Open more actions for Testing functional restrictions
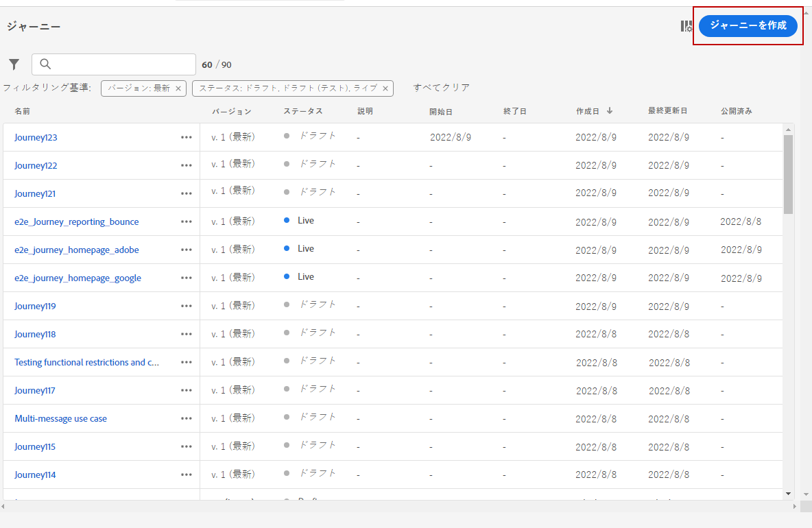 coord(187,362)
